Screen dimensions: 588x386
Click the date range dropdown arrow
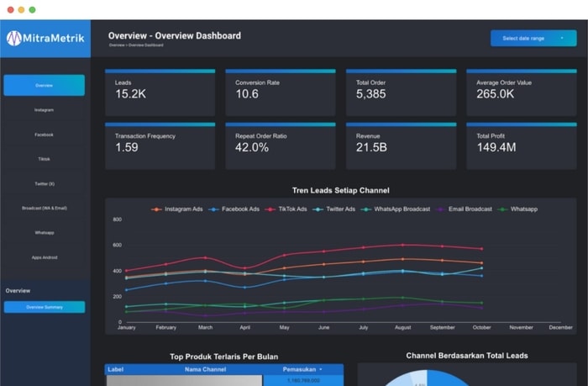click(x=561, y=39)
